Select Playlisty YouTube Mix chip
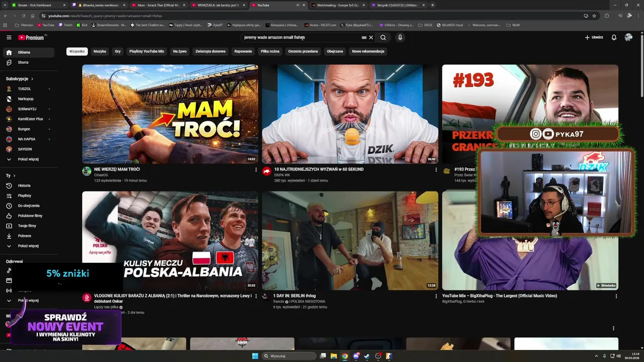The height and width of the screenshot is (362, 644). coord(146,51)
